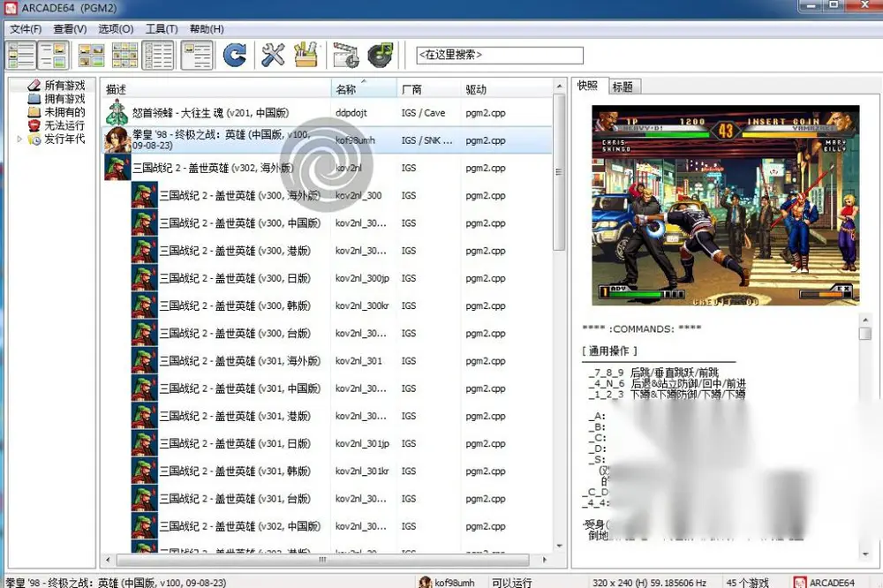Switch to the 快照 tab

pos(588,86)
